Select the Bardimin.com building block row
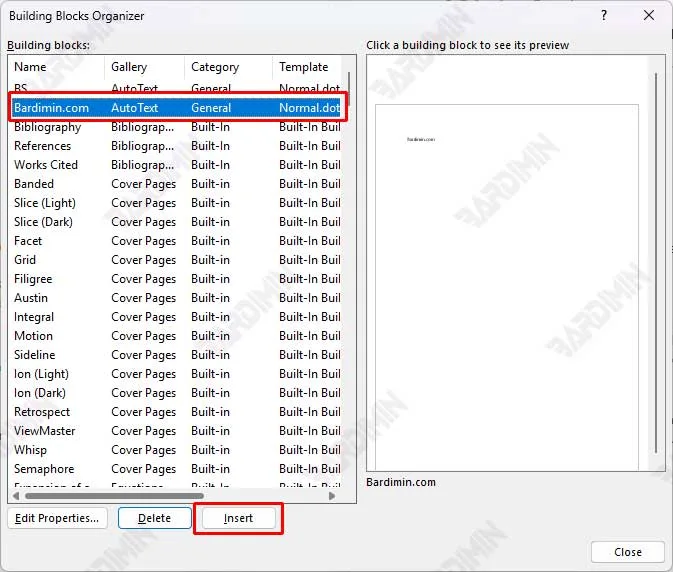The width and height of the screenshot is (673, 572). [176, 108]
